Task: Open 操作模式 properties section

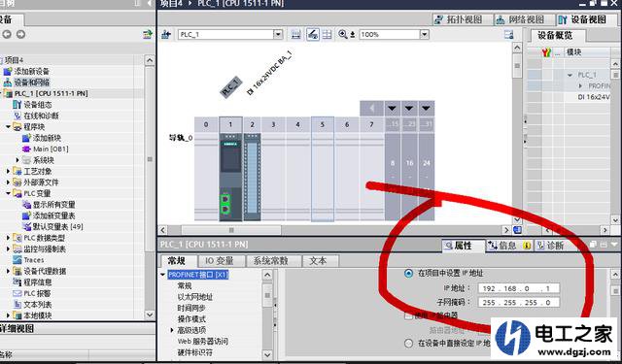Action: point(191,318)
